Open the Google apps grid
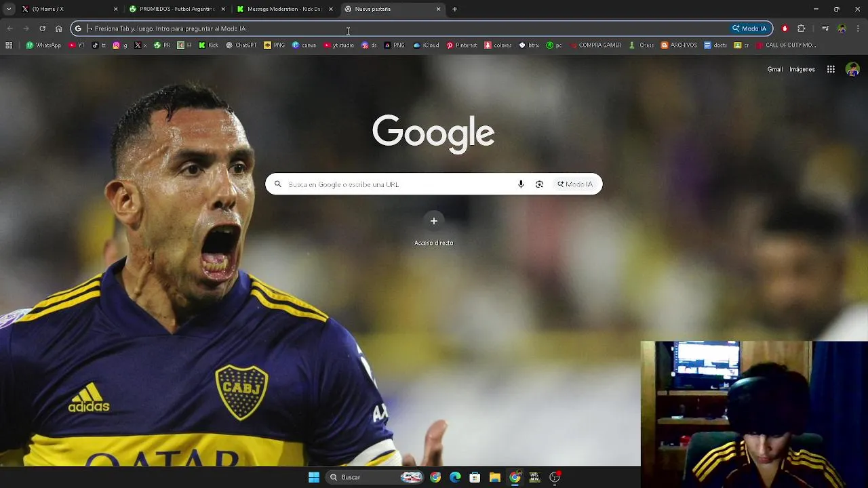The height and width of the screenshot is (488, 868). (831, 69)
